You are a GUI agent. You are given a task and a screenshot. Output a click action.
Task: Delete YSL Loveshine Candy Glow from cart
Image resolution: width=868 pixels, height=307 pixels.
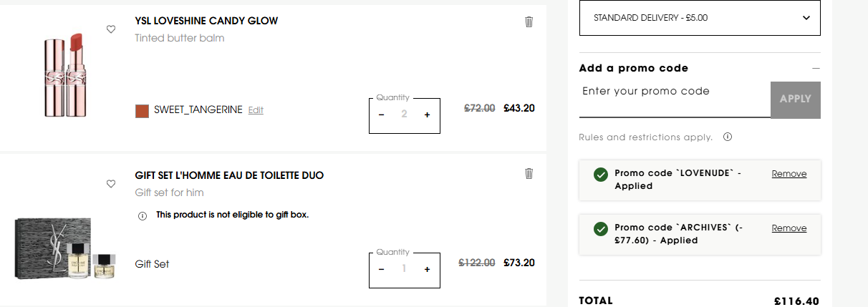pyautogui.click(x=529, y=21)
